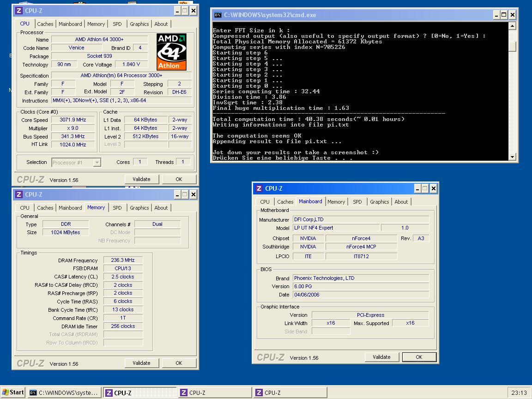Click DRAM Frequency value 236.3 MHz
Image resolution: width=532 pixels, height=399 pixels.
point(123,260)
